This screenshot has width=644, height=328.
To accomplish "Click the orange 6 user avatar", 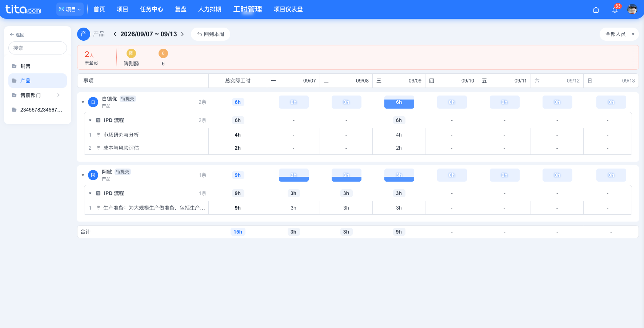I will pyautogui.click(x=163, y=53).
